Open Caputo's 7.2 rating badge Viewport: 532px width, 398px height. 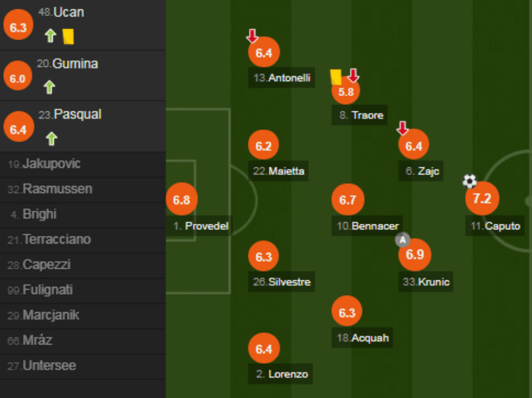click(x=482, y=198)
